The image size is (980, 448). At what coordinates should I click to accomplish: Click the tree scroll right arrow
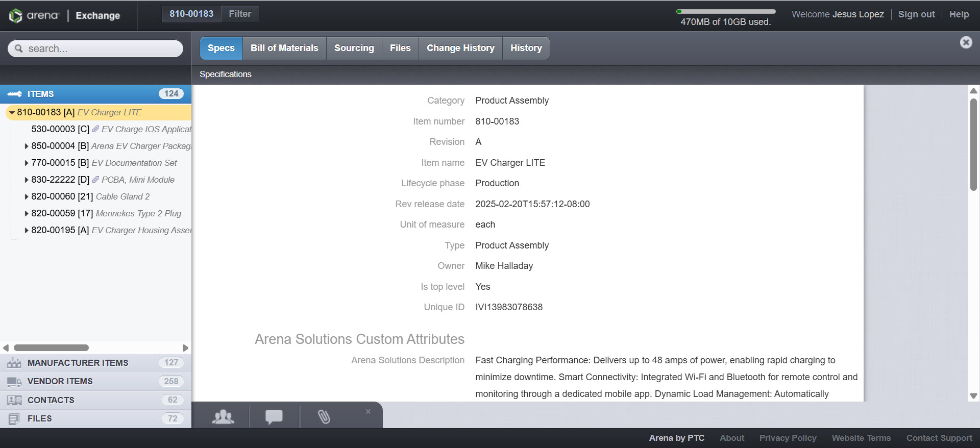click(185, 348)
